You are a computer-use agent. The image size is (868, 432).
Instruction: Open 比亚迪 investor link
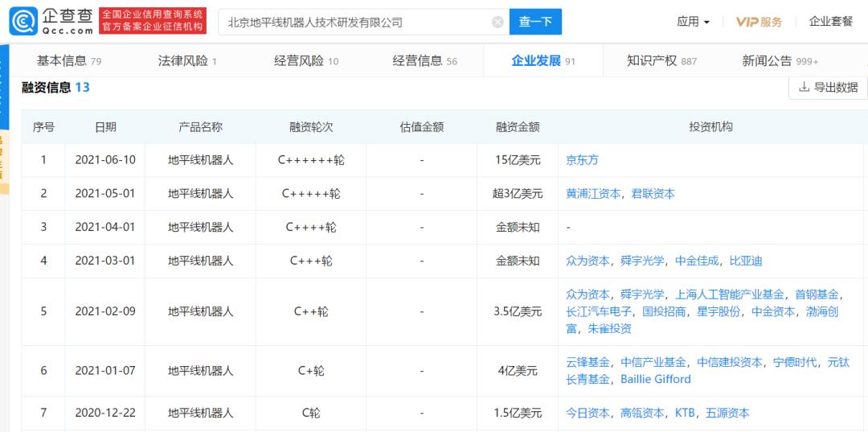tap(746, 261)
